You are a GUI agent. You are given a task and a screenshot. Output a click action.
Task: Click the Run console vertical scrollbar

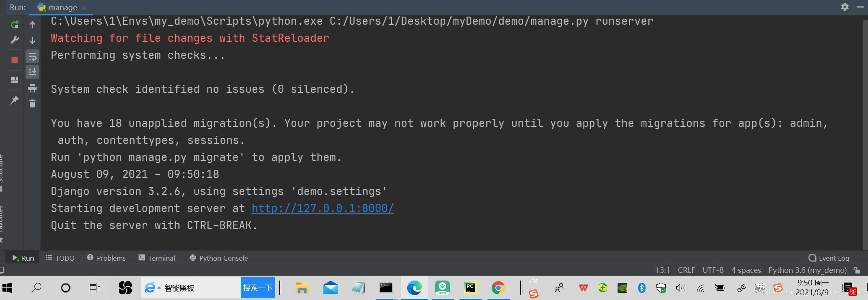[865, 134]
